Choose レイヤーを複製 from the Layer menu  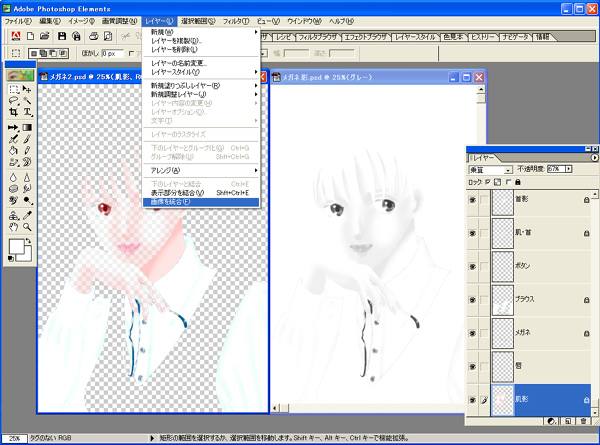click(x=201, y=41)
